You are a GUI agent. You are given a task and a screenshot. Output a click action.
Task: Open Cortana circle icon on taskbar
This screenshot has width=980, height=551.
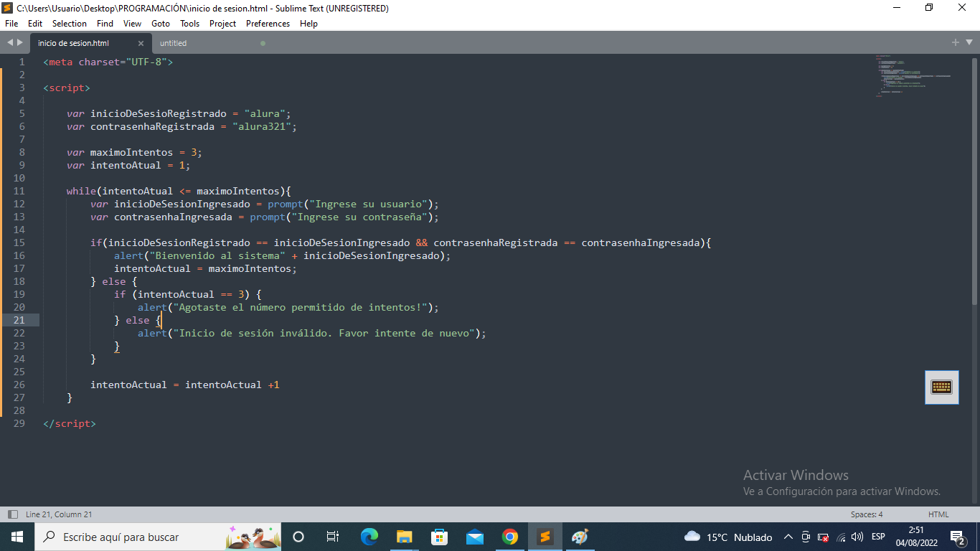click(299, 537)
